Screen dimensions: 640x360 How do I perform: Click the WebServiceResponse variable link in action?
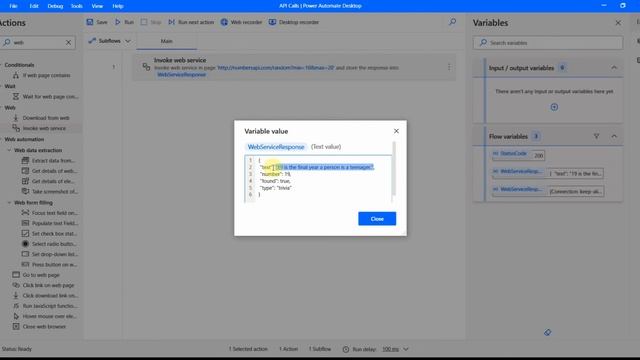tap(182, 75)
